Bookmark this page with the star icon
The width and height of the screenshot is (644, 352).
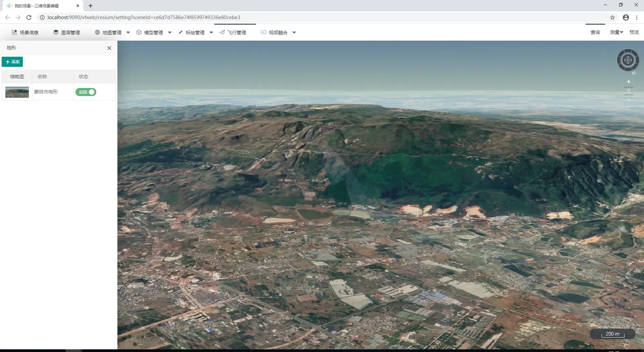tap(612, 17)
